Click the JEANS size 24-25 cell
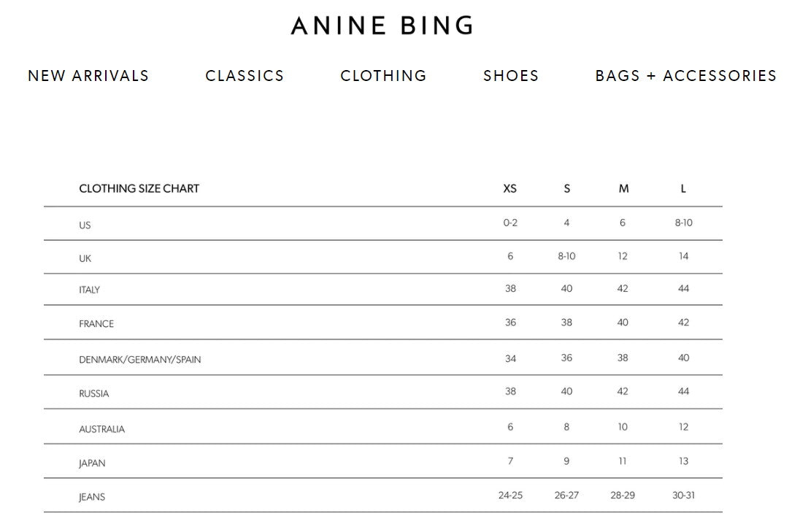Screen dimensions: 800x532 click(x=509, y=495)
